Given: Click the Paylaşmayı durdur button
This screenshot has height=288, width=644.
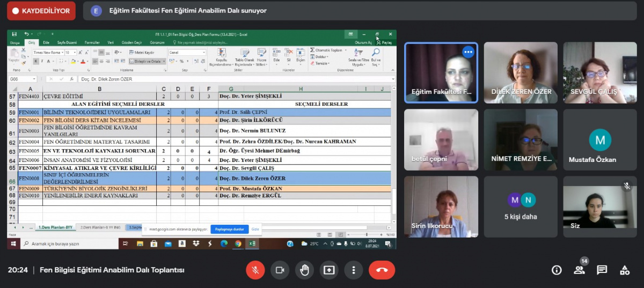Looking at the screenshot, I should click(x=229, y=229).
